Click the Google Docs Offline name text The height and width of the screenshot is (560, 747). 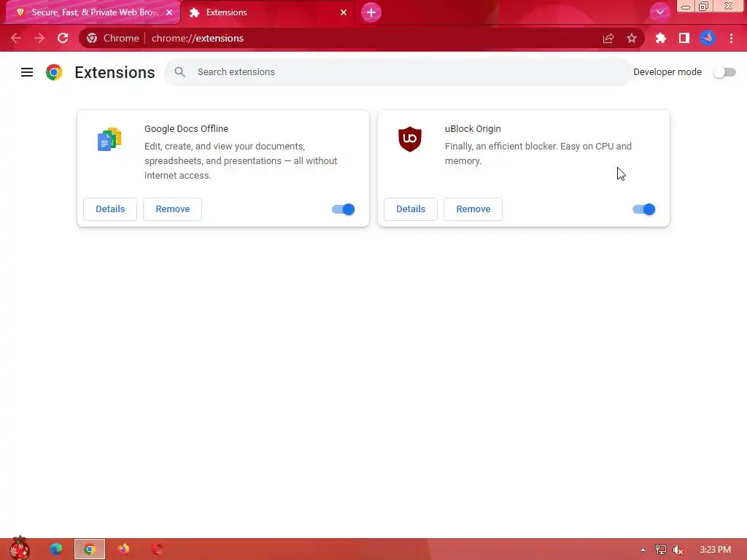186,128
